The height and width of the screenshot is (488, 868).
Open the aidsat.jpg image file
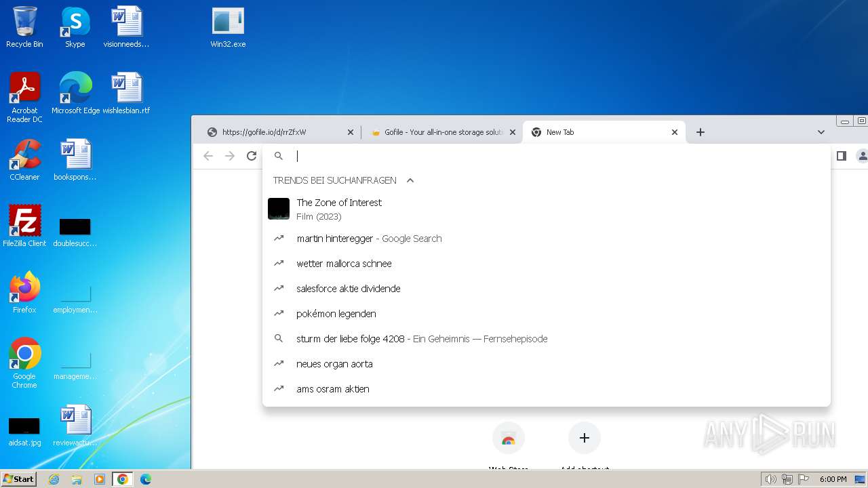[x=24, y=431]
